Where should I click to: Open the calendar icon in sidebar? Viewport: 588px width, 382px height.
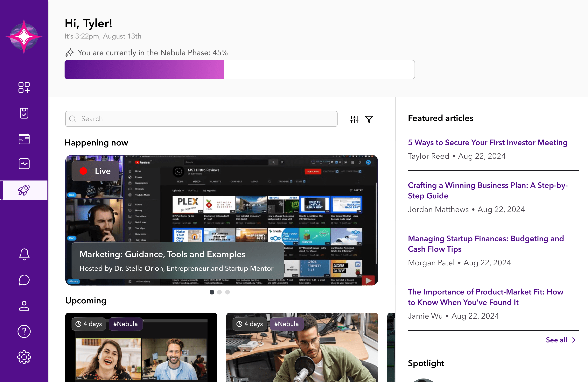(x=24, y=139)
